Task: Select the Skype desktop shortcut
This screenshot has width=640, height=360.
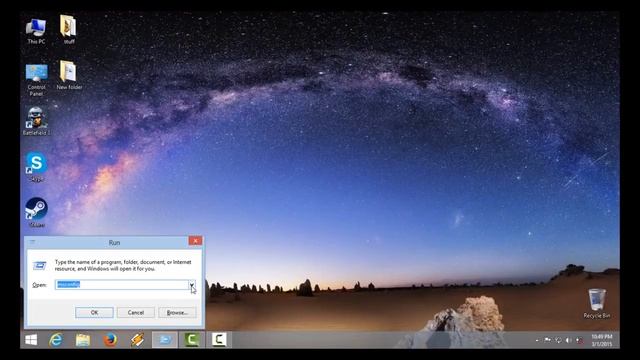Action: pyautogui.click(x=36, y=167)
